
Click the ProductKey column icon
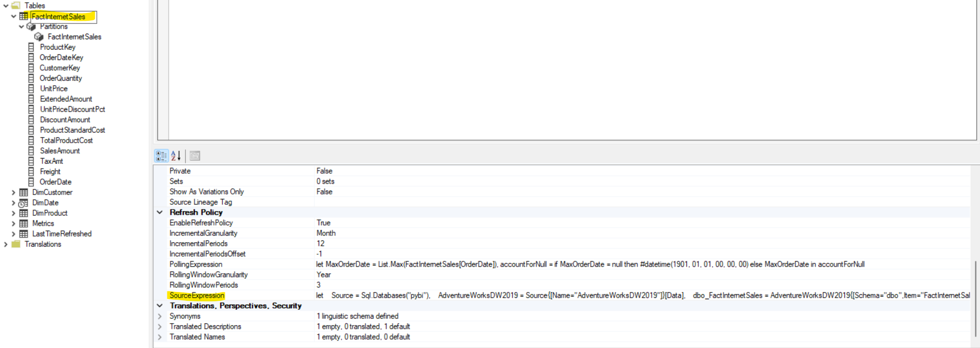(31, 47)
